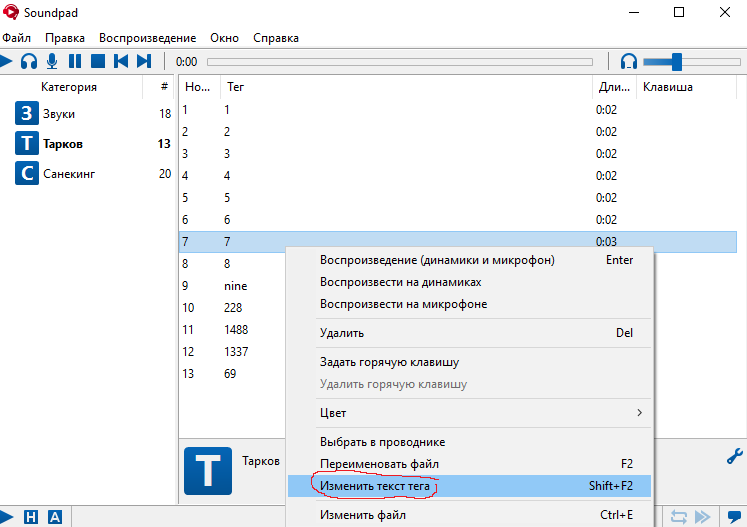Choose Изменить файл
This screenshot has width=747, height=527.
tap(469, 515)
